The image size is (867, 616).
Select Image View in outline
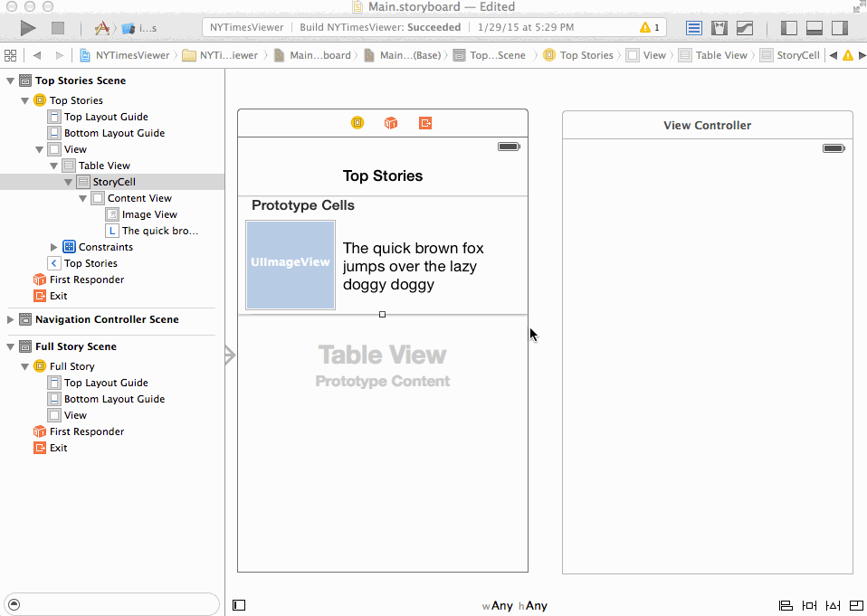141,214
